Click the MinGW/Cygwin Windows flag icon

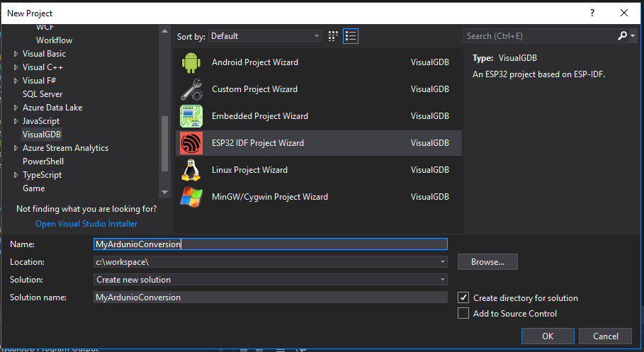tap(191, 197)
